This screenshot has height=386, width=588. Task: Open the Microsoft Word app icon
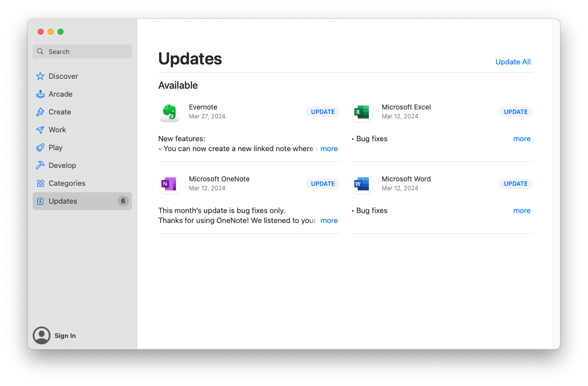tap(362, 184)
